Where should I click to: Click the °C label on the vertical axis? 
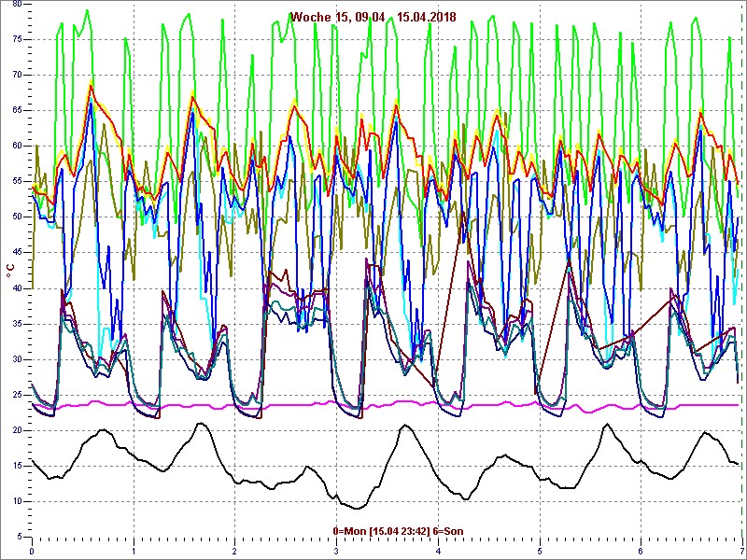10,270
